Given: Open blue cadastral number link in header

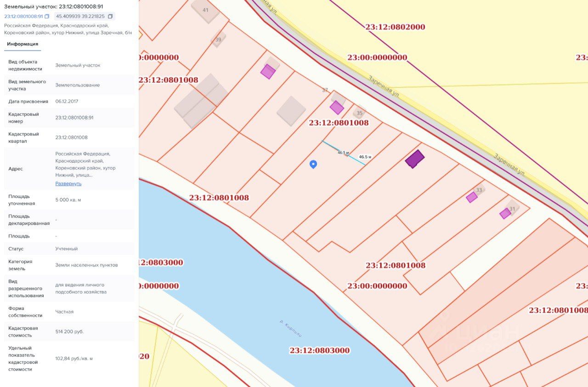Looking at the screenshot, I should 23,17.
